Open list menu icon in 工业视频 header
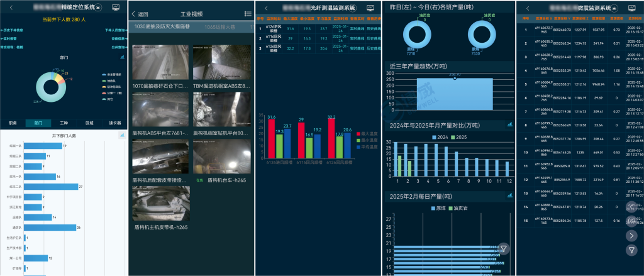 pos(248,14)
